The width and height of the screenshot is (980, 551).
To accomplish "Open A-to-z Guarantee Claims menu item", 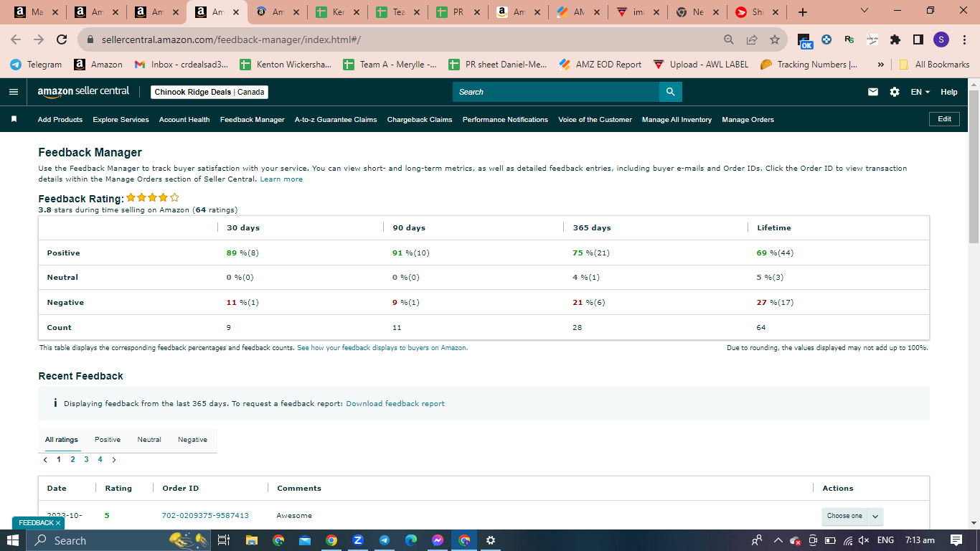I will click(x=336, y=120).
